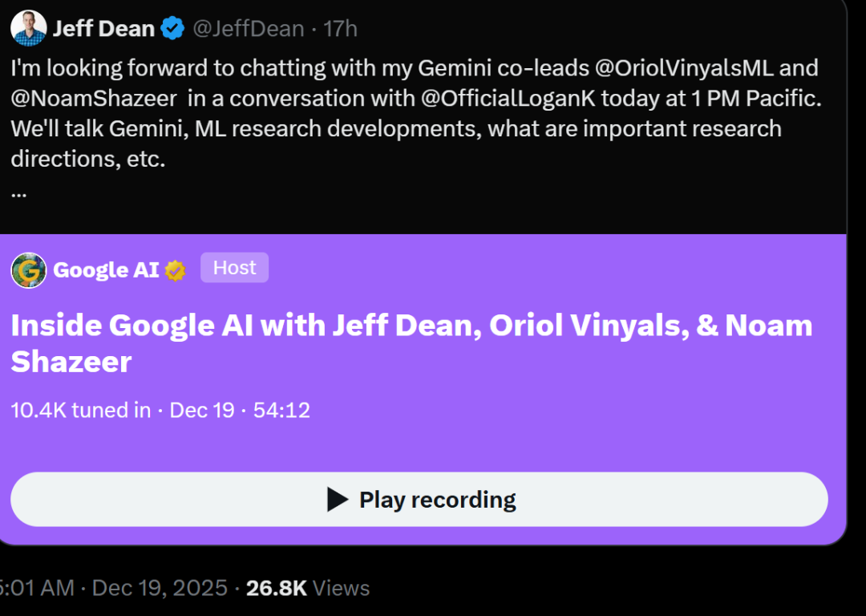The image size is (866, 616).
Task: Expand the truncated tweet via the ellipsis
Action: pos(18,192)
